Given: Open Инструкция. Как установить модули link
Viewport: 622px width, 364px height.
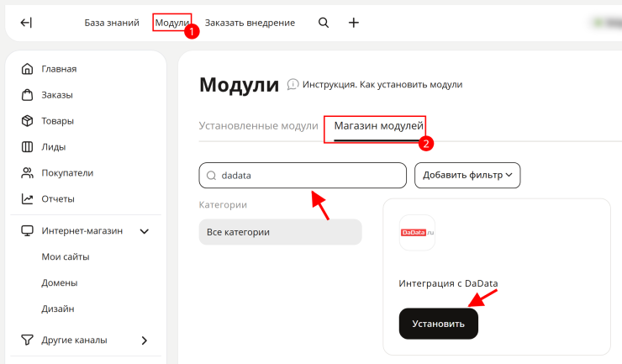Looking at the screenshot, I should click(x=382, y=85).
